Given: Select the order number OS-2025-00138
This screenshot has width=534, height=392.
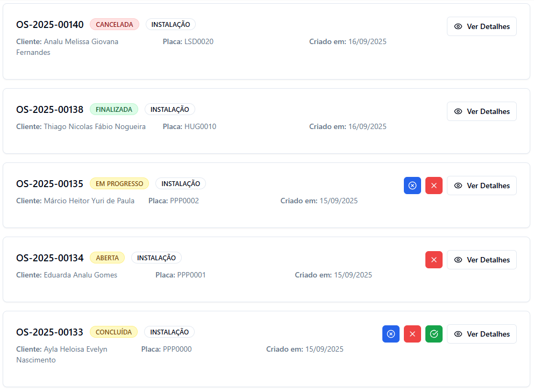Looking at the screenshot, I should 50,110.
